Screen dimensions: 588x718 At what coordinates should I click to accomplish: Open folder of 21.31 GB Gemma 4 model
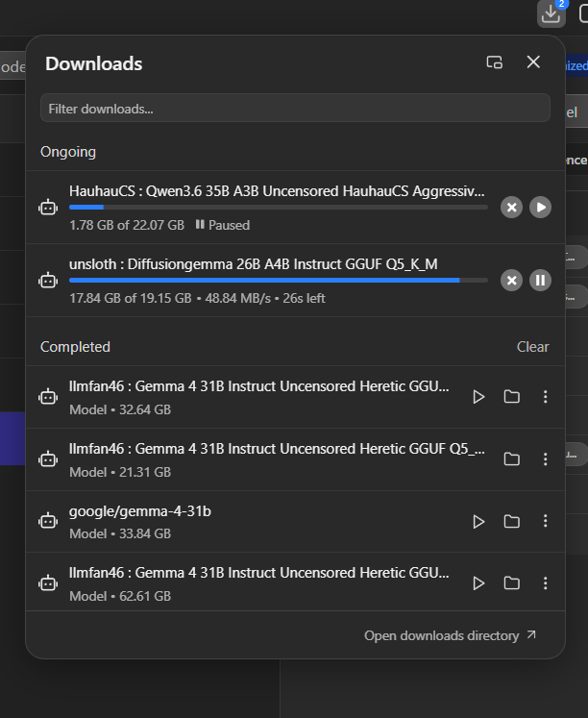pyautogui.click(x=511, y=458)
